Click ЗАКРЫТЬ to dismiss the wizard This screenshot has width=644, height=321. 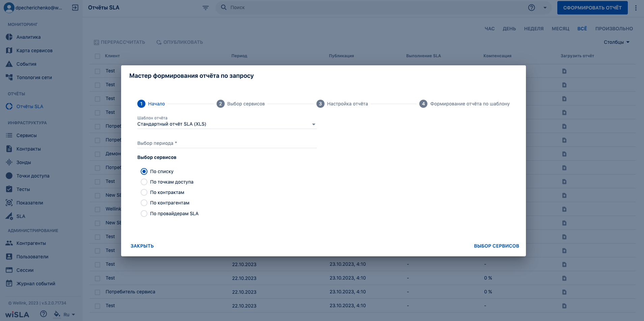[x=142, y=246]
